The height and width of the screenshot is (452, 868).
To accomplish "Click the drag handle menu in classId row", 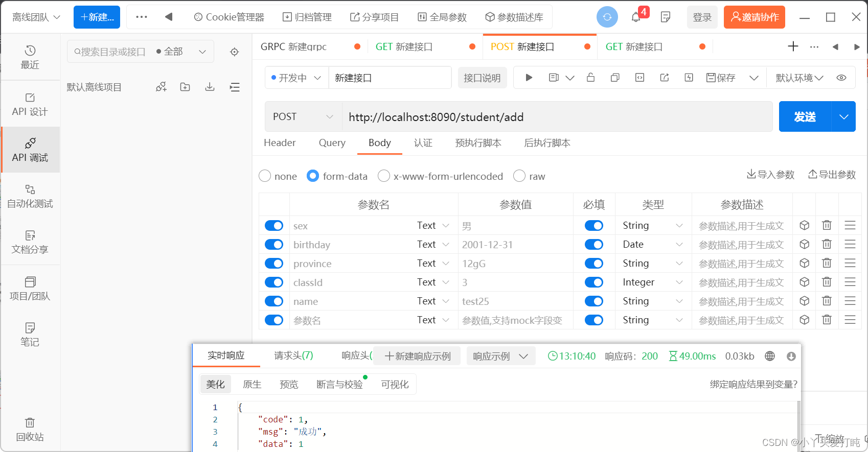I will coord(850,282).
